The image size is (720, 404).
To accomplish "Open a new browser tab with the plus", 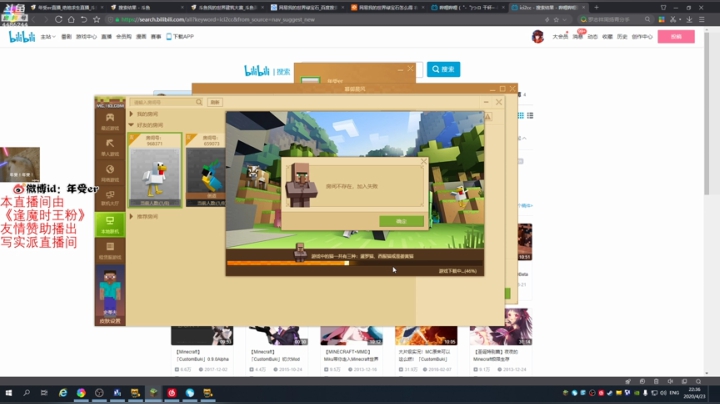I will pos(596,7).
